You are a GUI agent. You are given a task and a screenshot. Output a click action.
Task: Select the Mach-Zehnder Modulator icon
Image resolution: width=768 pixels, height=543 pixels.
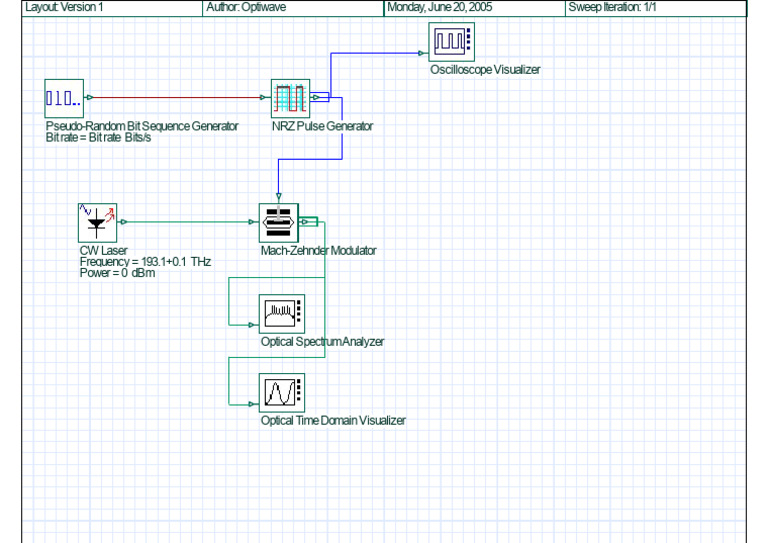pyautogui.click(x=279, y=223)
